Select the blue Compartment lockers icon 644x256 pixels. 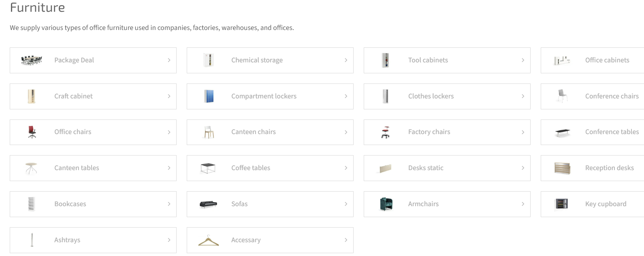209,96
